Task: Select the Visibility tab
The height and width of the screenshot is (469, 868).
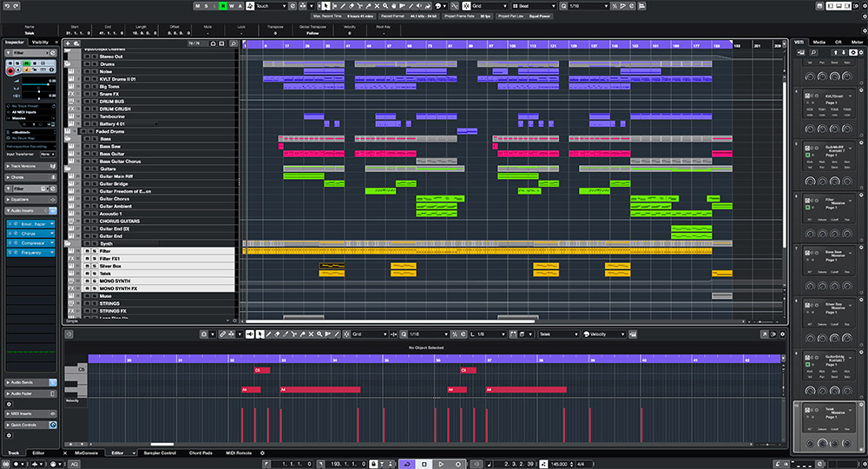Action: pyautogui.click(x=40, y=42)
